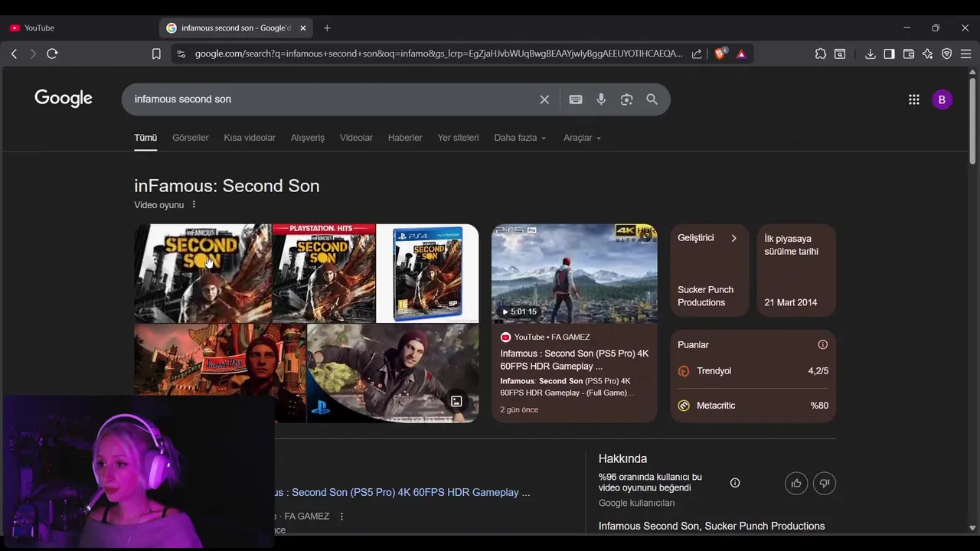Open the İlk piyasaya sürülme tarihi card

796,270
